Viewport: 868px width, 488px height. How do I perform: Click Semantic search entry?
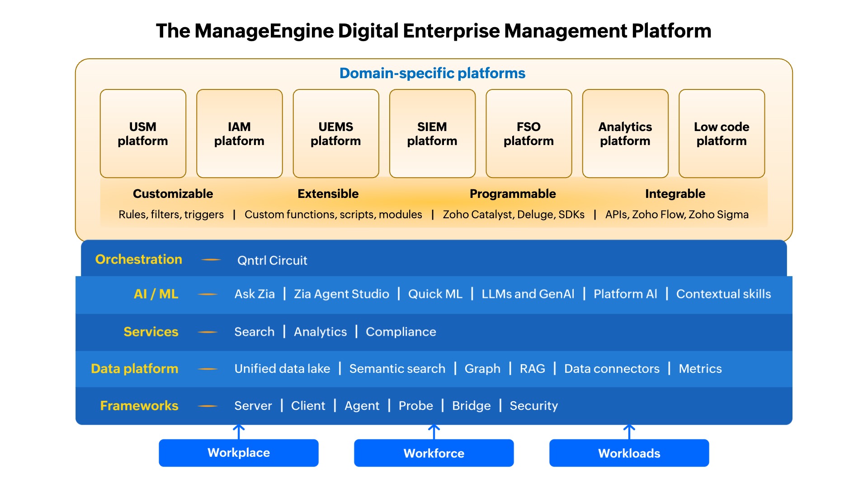pyautogui.click(x=397, y=369)
